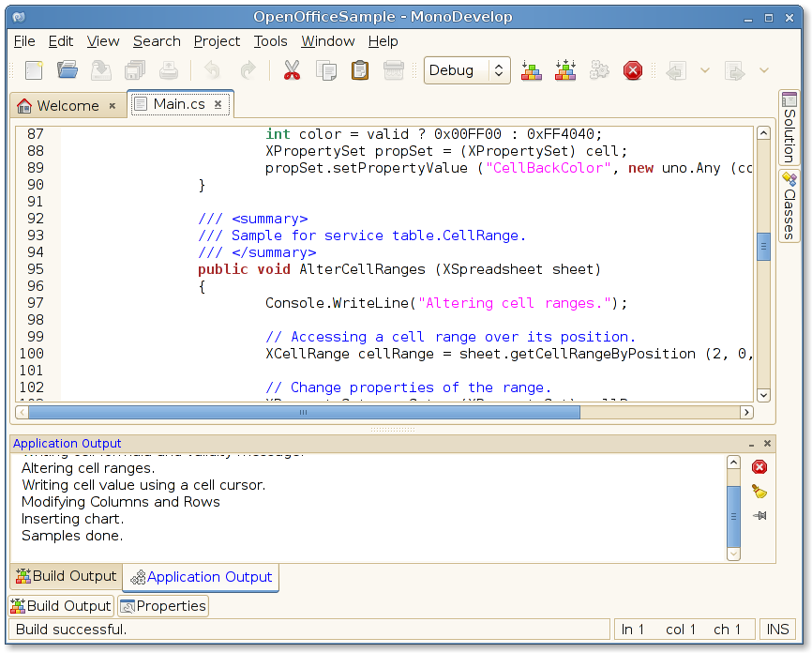Open the File menu
This screenshot has height=653, width=812.
click(x=24, y=41)
